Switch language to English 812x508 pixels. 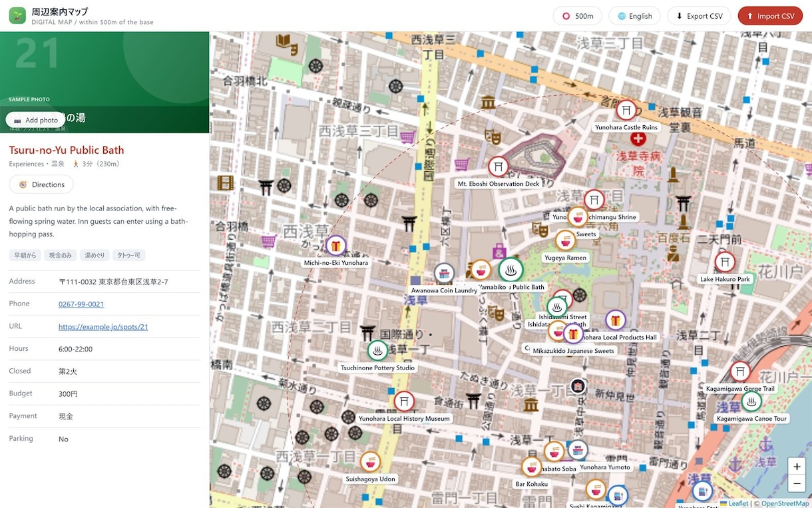[x=634, y=16]
